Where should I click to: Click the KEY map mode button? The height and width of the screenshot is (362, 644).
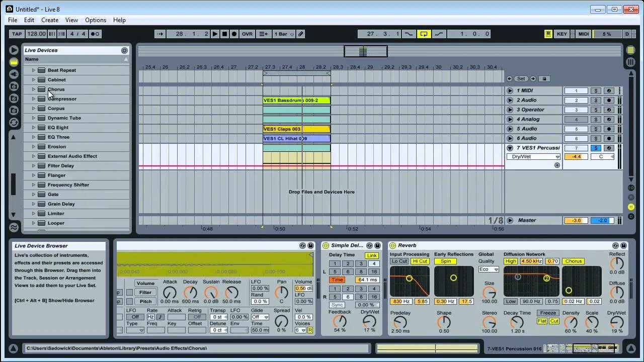(562, 34)
